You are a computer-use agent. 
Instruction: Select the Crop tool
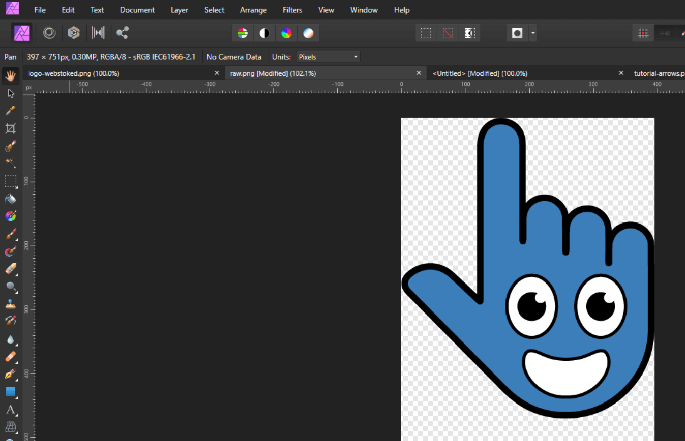(10, 128)
